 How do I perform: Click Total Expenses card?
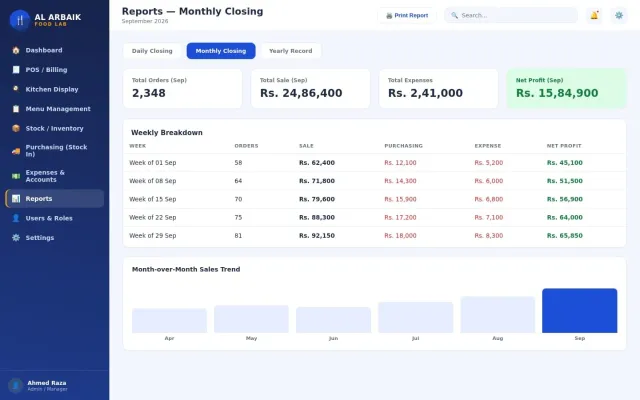[x=438, y=89]
